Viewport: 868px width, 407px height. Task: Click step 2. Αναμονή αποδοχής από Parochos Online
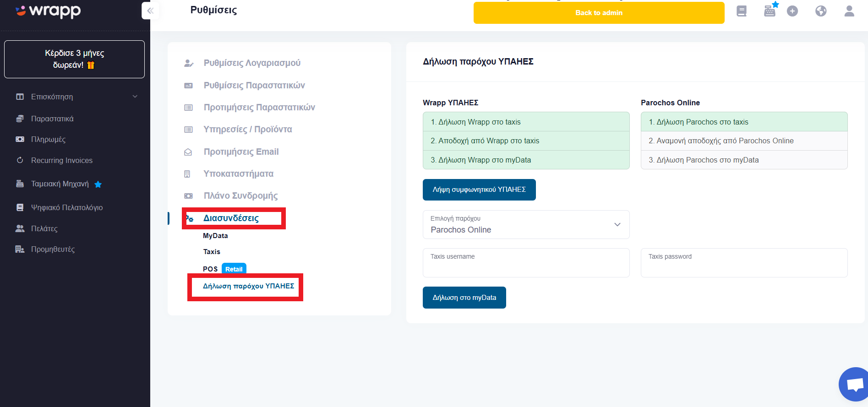tap(744, 141)
